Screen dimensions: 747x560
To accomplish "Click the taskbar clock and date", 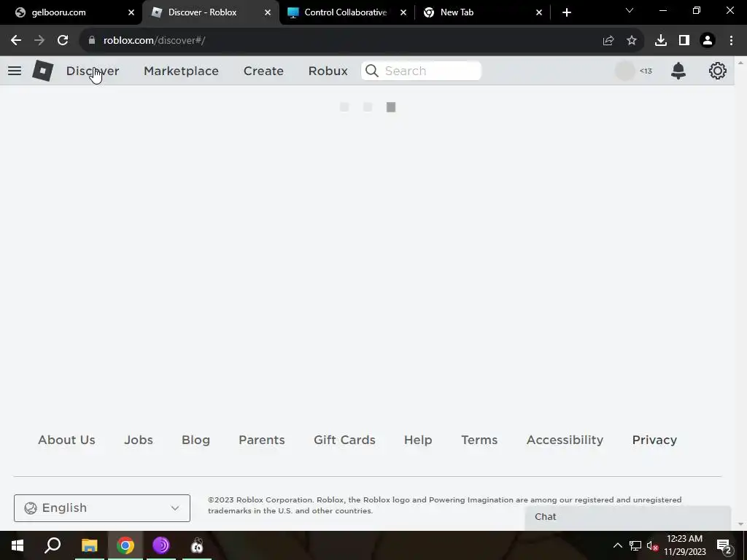I will (x=684, y=545).
